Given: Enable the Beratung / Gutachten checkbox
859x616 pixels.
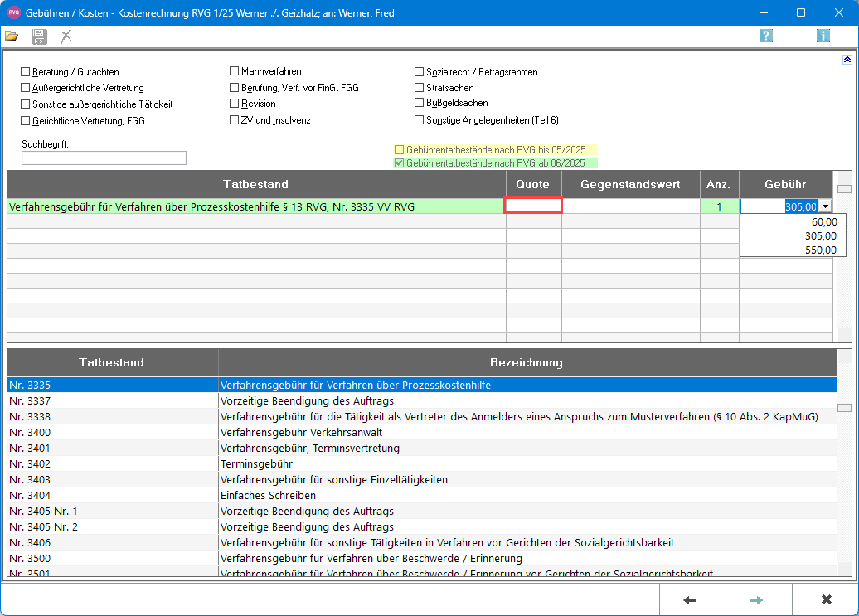Looking at the screenshot, I should click(25, 72).
